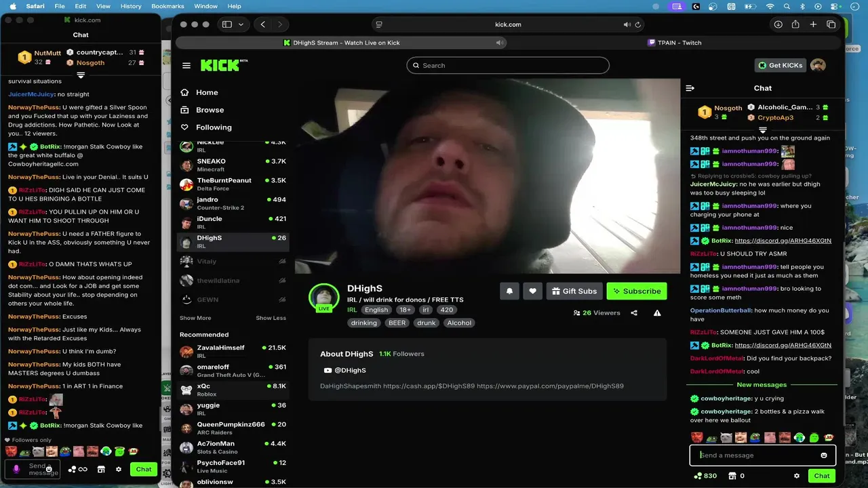Viewport: 868px width, 488px height.
Task: Click the green Chat button in popout window
Action: 144,469
